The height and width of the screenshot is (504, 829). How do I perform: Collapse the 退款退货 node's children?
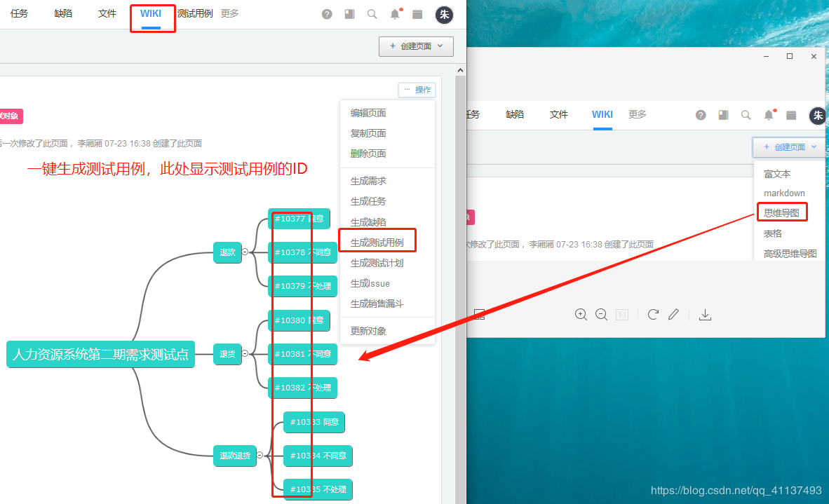(x=260, y=455)
